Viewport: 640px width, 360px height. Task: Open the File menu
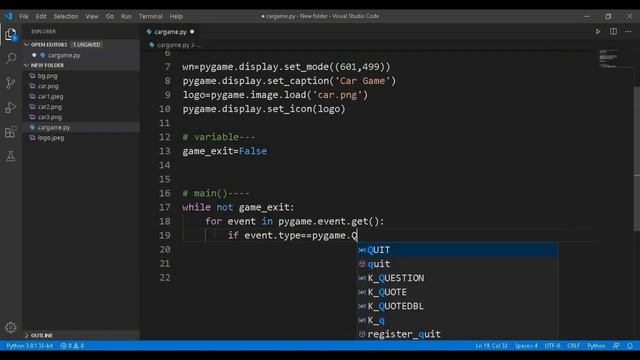point(24,16)
